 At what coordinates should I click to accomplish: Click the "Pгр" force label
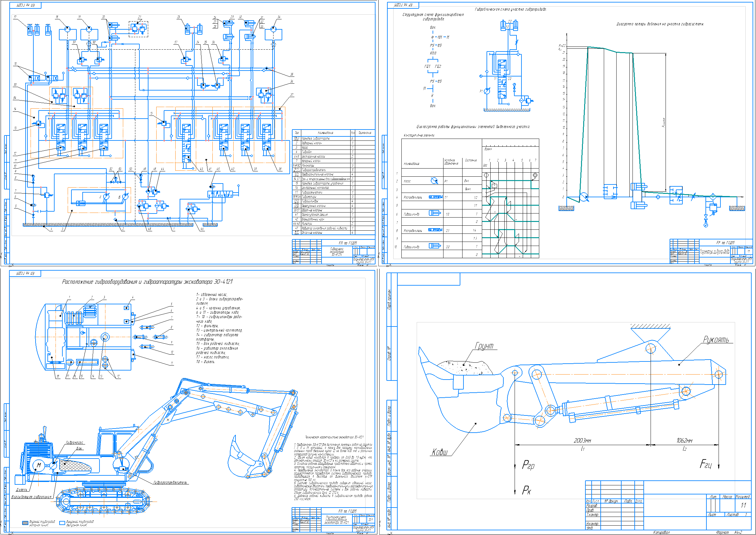[528, 465]
